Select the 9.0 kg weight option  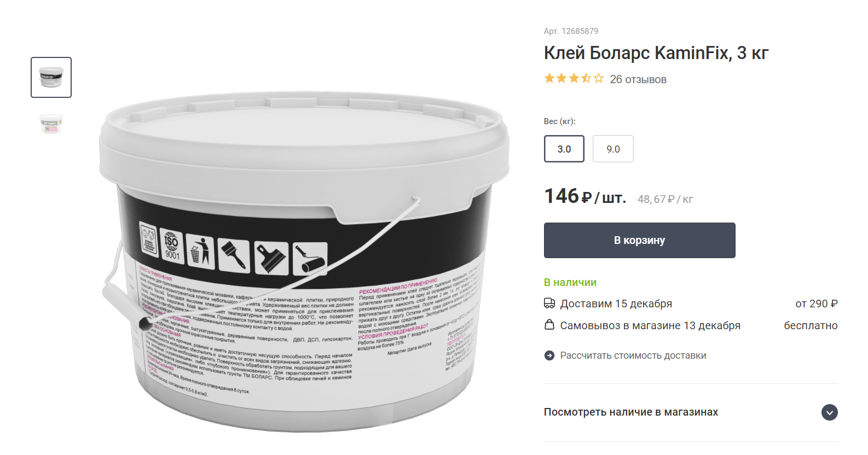pos(613,149)
